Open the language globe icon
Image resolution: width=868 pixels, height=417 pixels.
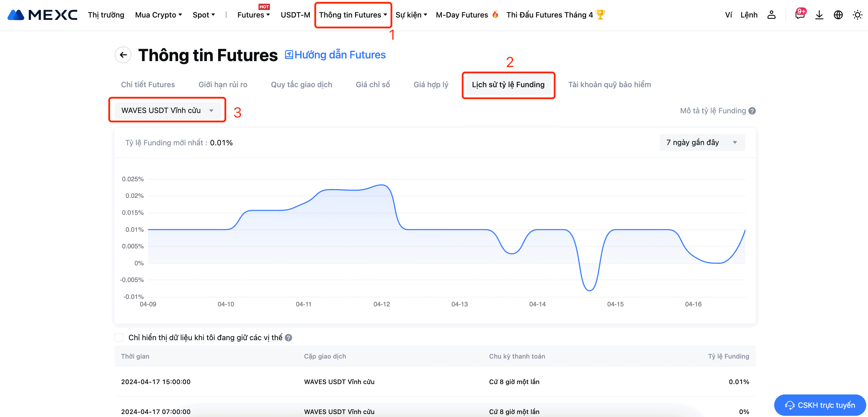[838, 15]
